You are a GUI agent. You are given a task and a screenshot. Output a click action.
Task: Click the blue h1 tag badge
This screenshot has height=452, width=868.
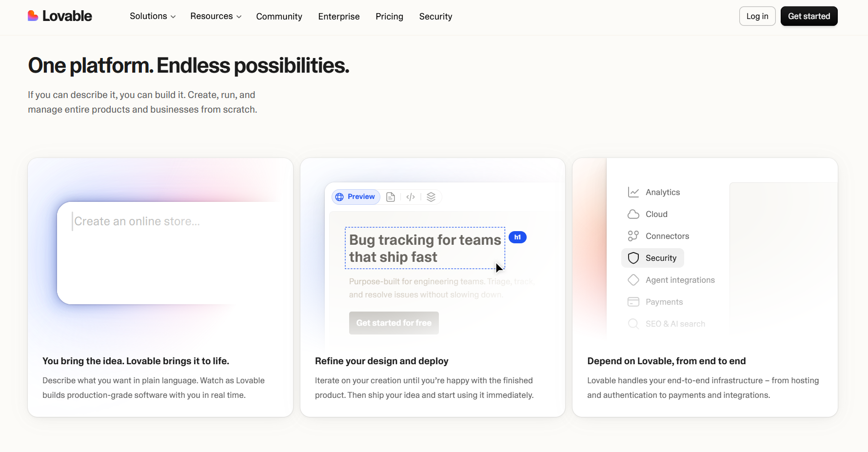(x=517, y=237)
